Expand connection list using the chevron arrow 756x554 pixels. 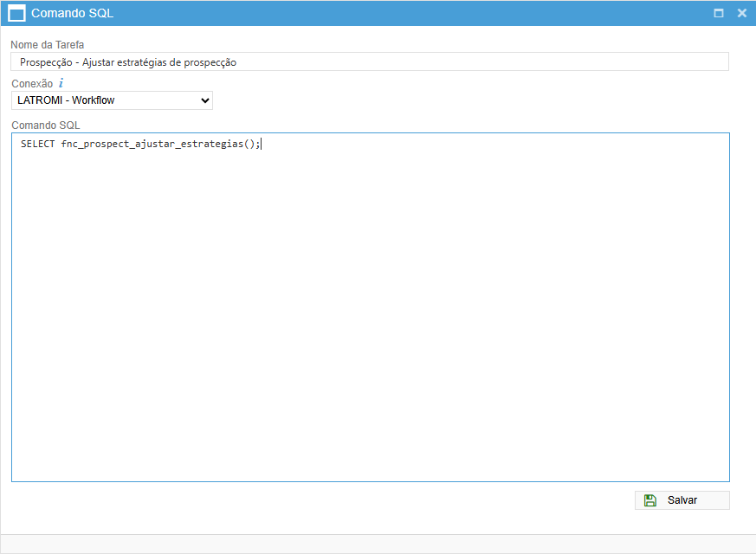(205, 100)
